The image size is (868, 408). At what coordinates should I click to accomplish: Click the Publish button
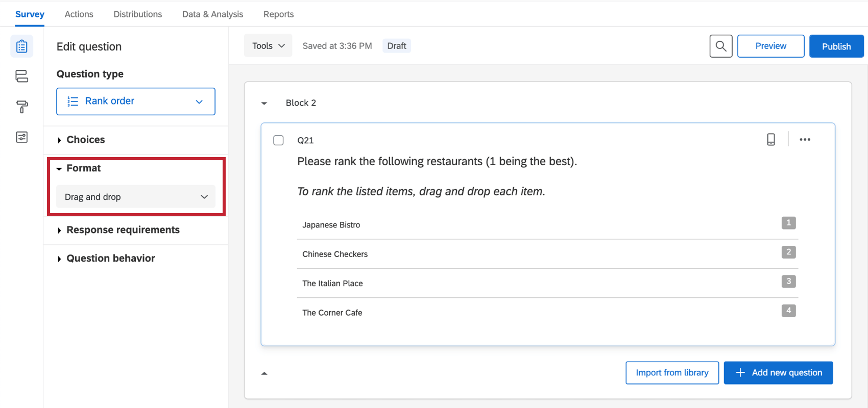point(836,46)
